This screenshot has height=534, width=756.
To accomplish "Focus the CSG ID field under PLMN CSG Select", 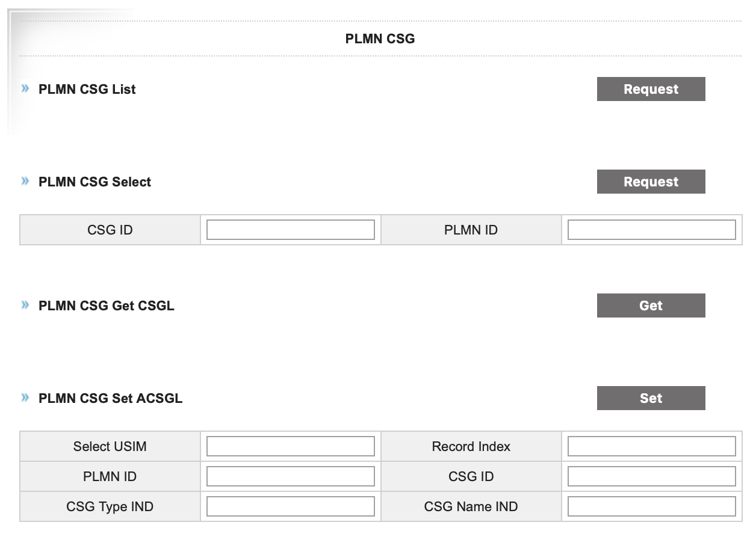I will (x=291, y=230).
